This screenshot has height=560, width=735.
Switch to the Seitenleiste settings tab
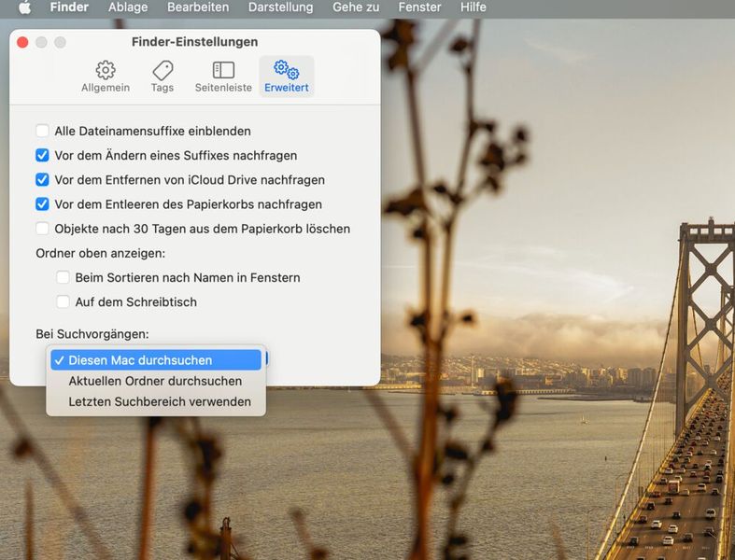pos(223,77)
